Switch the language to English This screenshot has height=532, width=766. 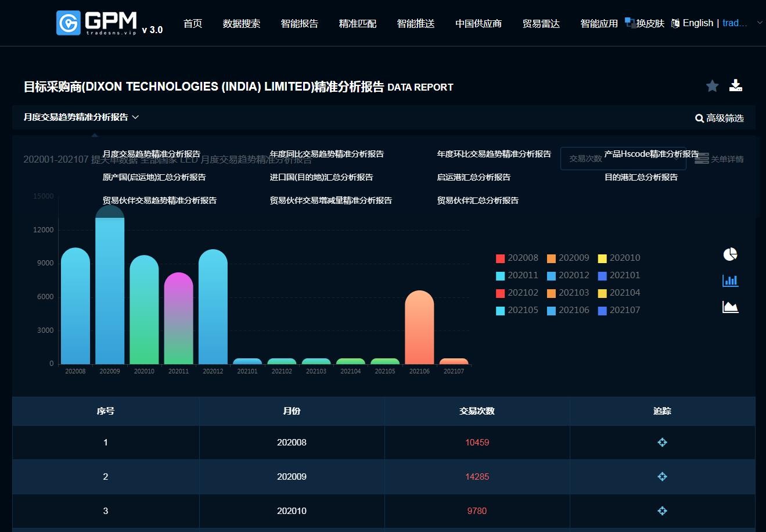coord(697,23)
